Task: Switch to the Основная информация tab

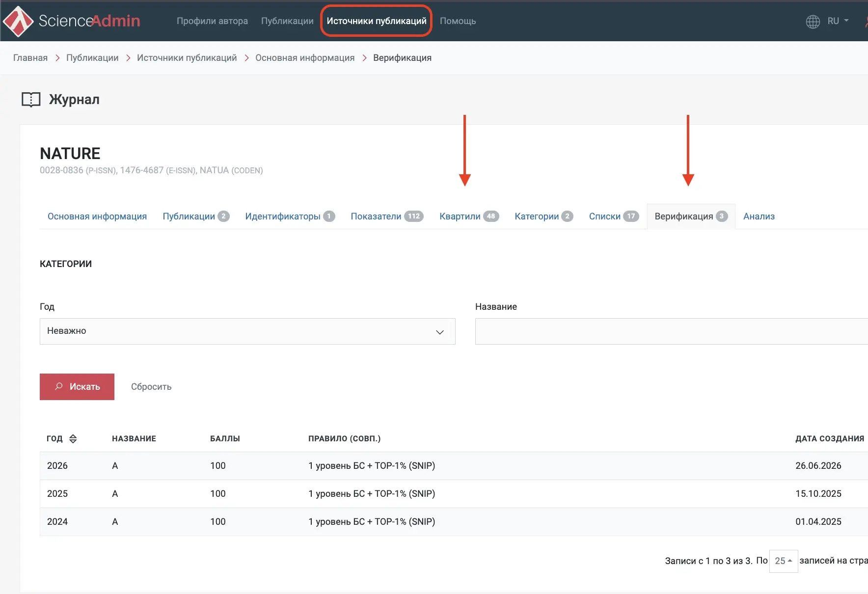Action: click(x=97, y=216)
